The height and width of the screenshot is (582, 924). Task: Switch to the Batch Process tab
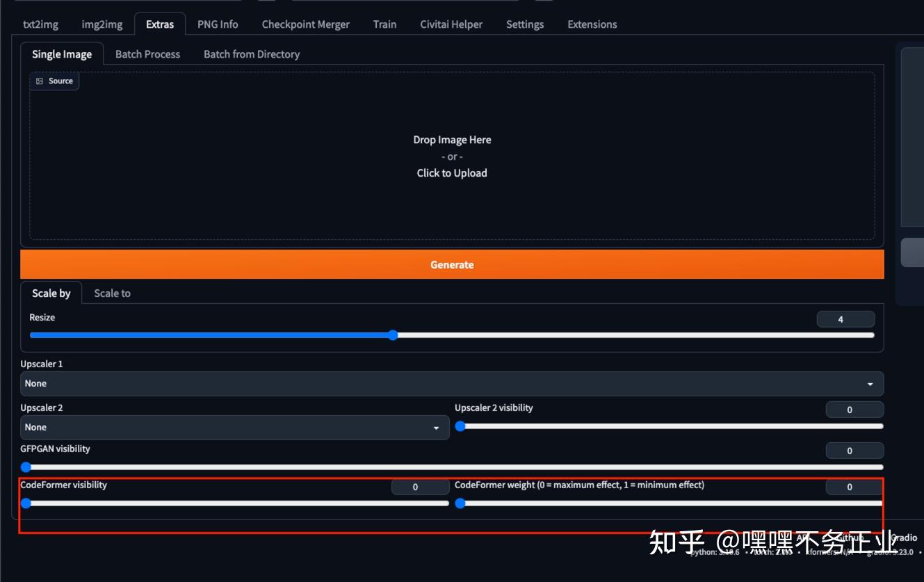click(147, 54)
